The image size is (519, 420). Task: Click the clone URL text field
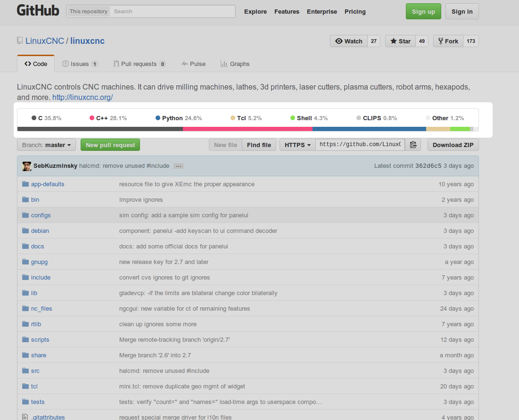(x=360, y=145)
